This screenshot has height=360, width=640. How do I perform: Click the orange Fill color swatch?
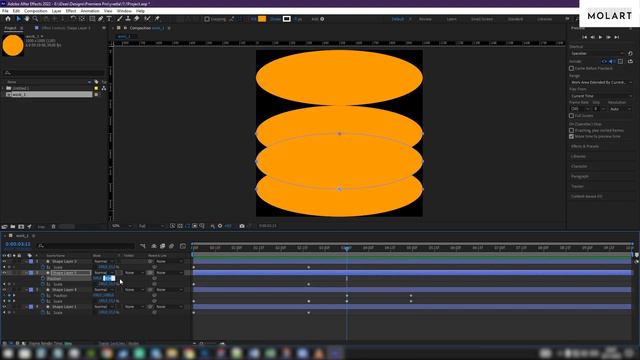(x=262, y=19)
